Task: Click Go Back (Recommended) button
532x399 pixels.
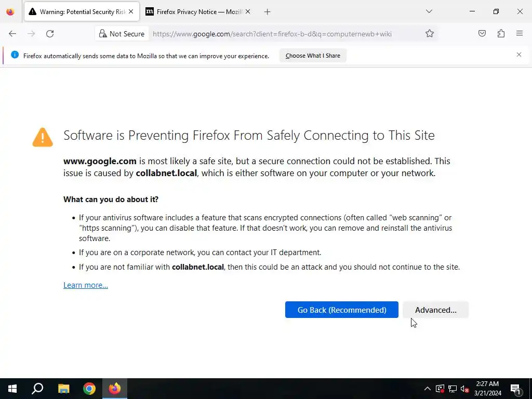Action: coord(341,310)
